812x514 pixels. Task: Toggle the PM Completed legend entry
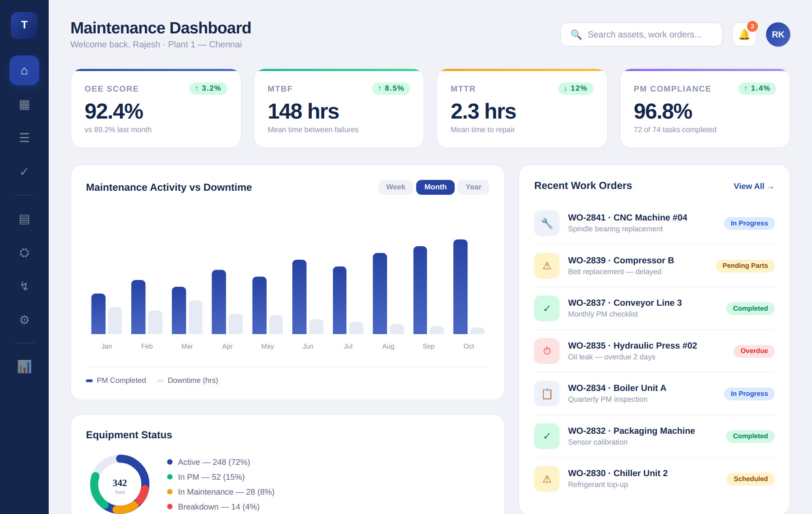(115, 380)
